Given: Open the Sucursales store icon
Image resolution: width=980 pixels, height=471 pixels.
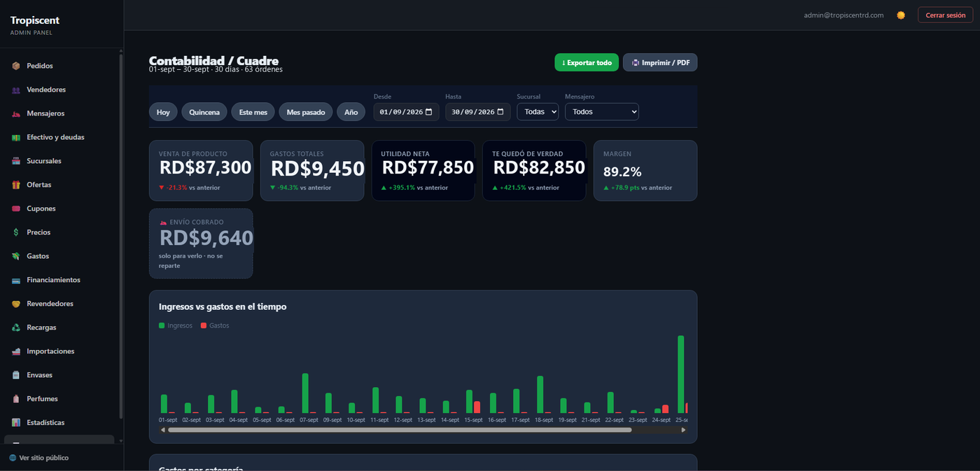Looking at the screenshot, I should click(x=16, y=161).
